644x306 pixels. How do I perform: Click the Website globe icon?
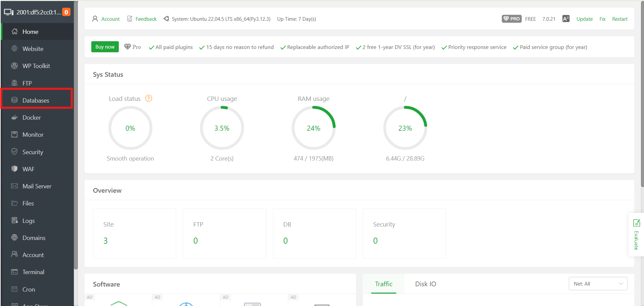14,49
